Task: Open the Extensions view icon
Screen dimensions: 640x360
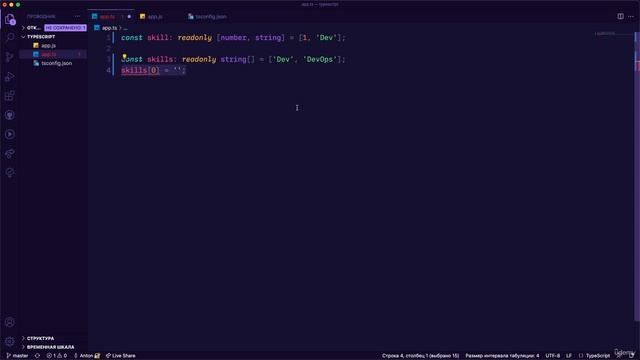Action: point(10,96)
